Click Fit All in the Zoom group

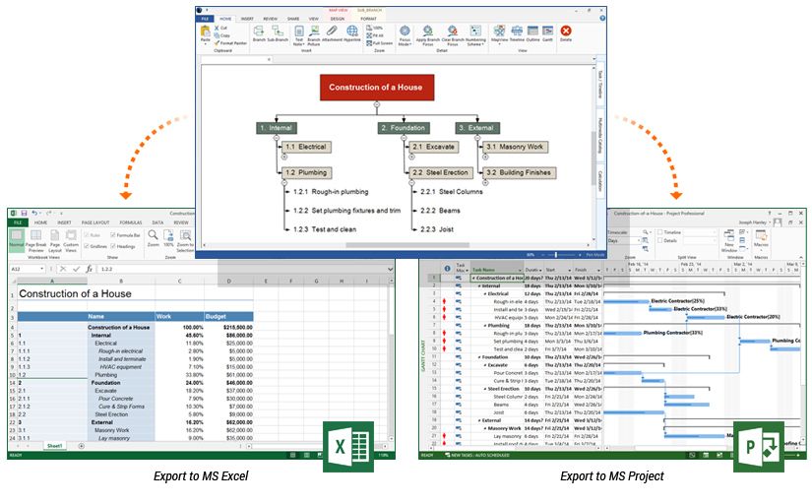tap(376, 35)
